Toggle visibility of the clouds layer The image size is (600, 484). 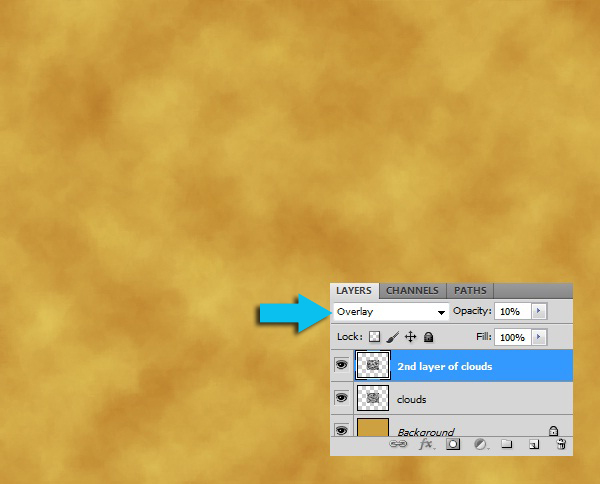coord(341,399)
